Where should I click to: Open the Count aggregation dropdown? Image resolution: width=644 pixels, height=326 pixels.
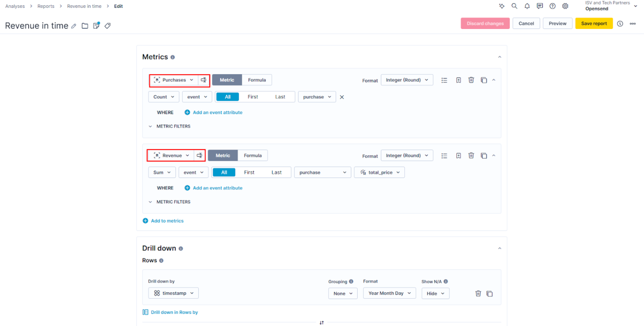tap(164, 97)
